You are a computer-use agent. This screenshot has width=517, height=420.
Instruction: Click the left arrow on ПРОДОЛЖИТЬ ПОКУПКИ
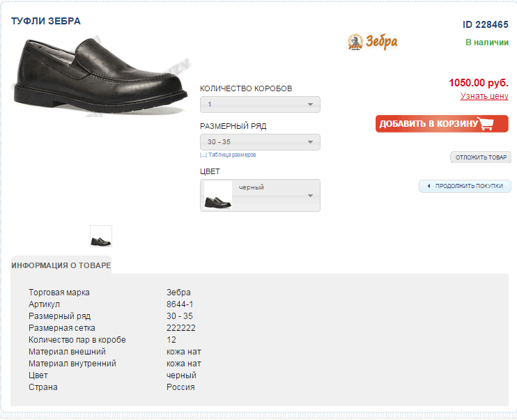pyautogui.click(x=428, y=187)
